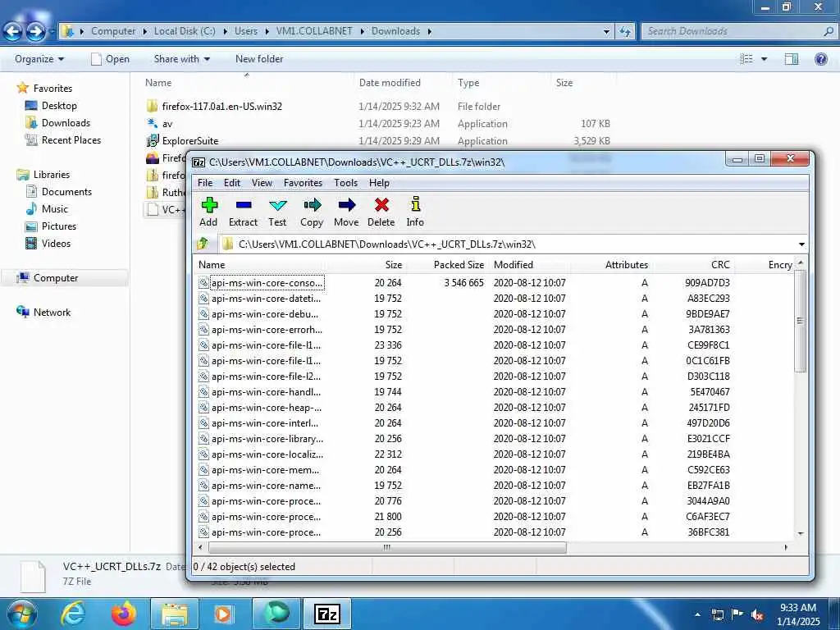
Task: Click the red Delete icon in 7-Zip
Action: pos(381,212)
